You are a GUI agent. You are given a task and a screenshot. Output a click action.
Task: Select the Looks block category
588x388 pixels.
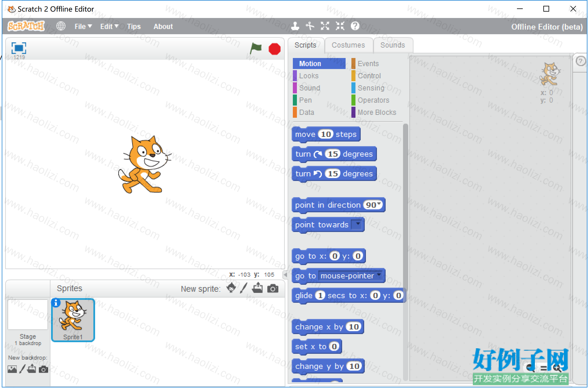(x=309, y=76)
